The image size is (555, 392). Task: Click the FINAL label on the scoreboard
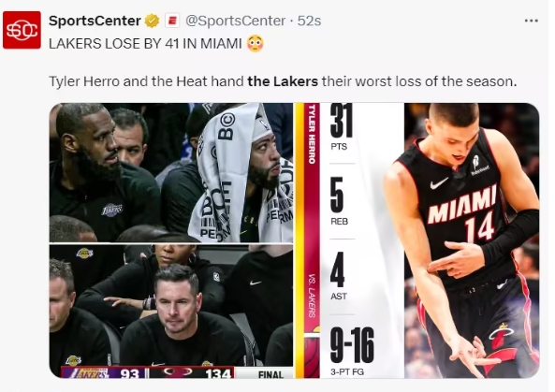click(270, 374)
